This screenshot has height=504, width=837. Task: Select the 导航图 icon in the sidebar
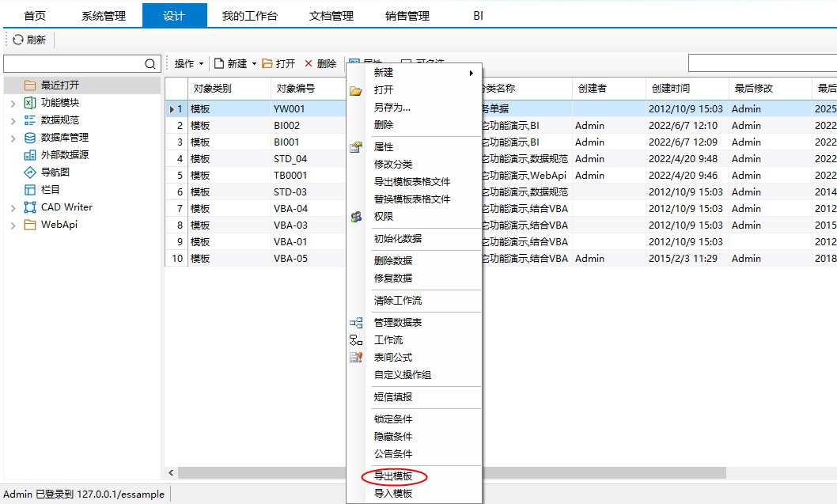pos(30,172)
